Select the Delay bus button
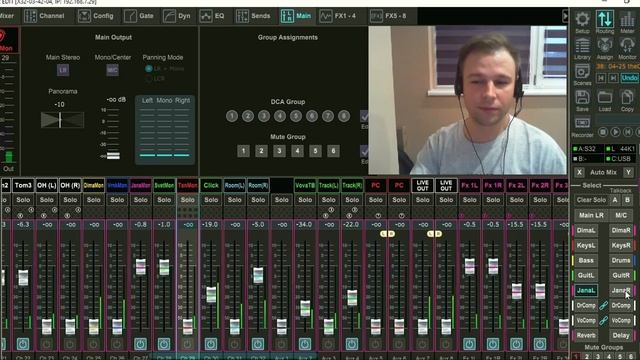The height and width of the screenshot is (360, 640). pyautogui.click(x=621, y=336)
